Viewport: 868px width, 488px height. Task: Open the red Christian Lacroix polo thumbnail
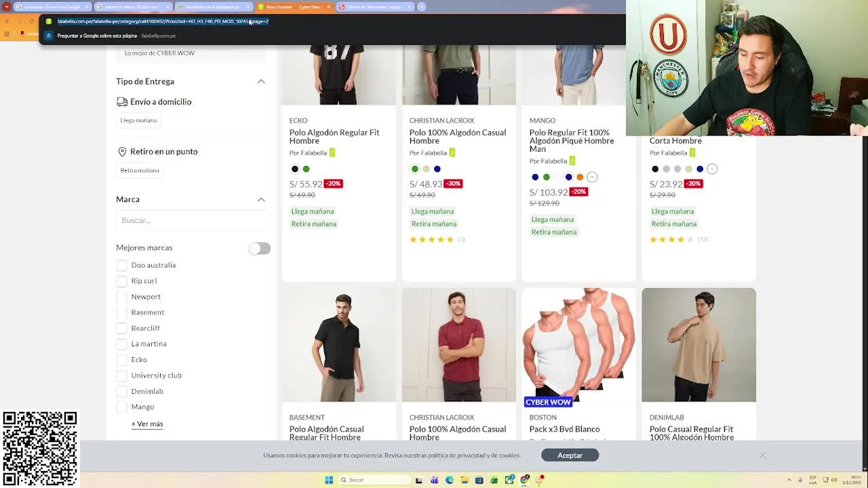tap(459, 345)
